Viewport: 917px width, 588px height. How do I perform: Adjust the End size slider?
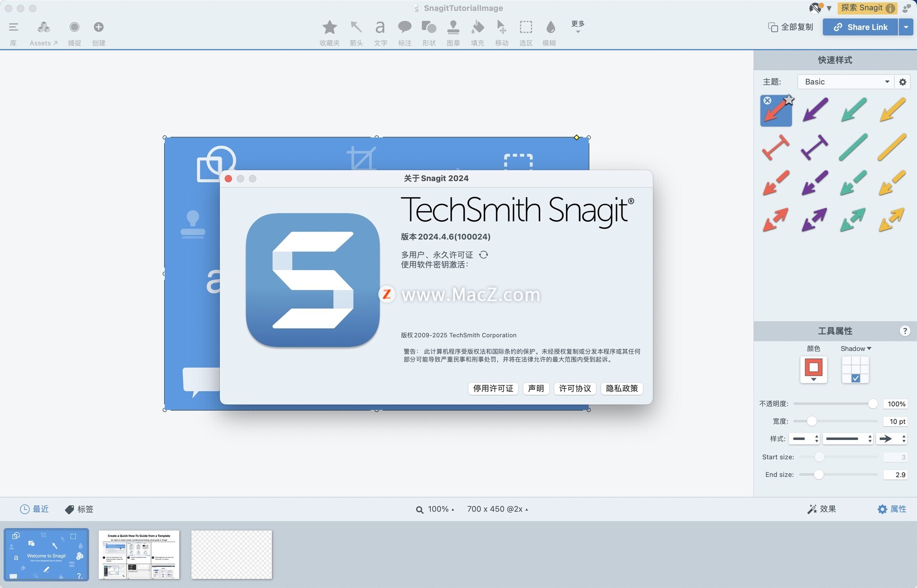(819, 474)
